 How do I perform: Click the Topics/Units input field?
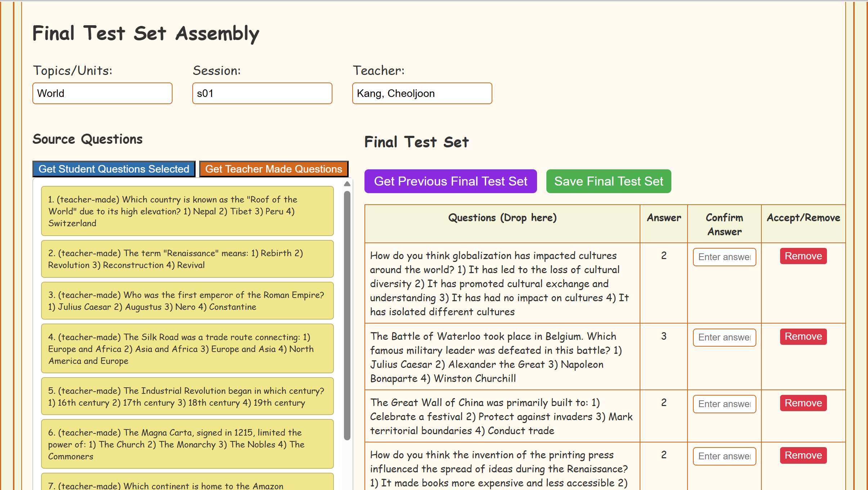pyautogui.click(x=102, y=93)
